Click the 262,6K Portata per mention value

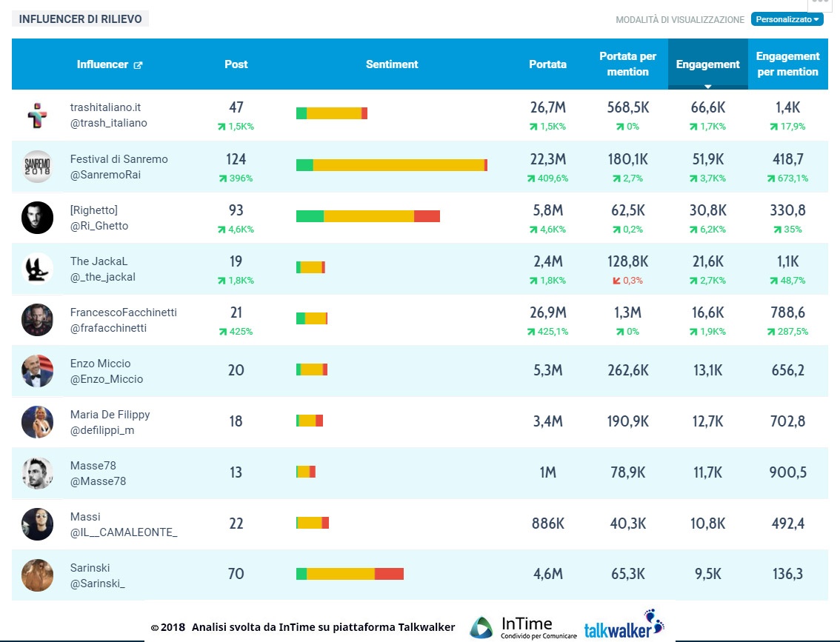point(627,370)
